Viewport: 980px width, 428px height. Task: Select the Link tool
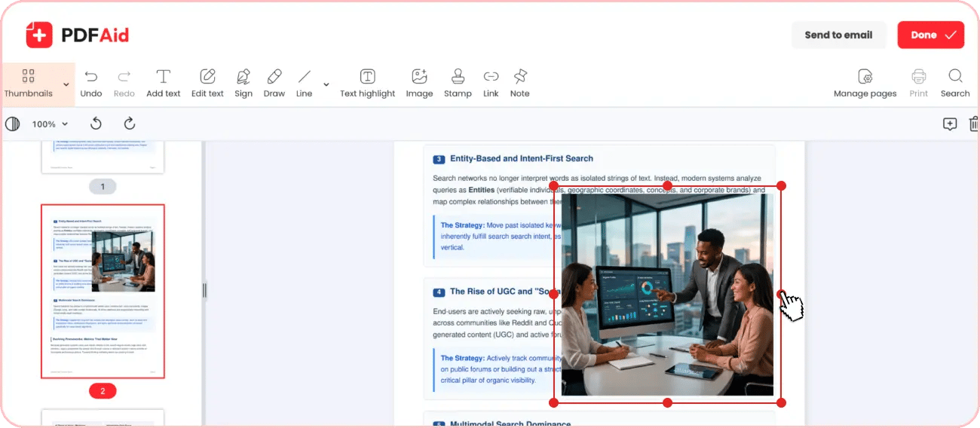[492, 84]
